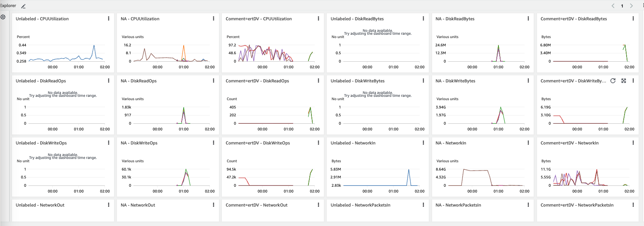Image resolution: width=644 pixels, height=226 pixels.
Task: Open the menu on the Unlabeled - CPUUtilization widget
Action: pyautogui.click(x=109, y=19)
